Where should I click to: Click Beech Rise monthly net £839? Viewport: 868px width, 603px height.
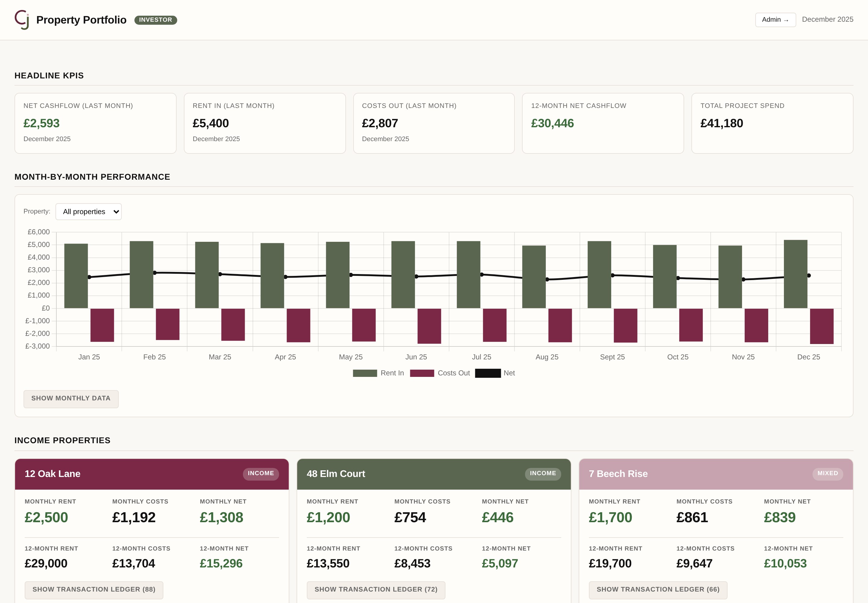[780, 518]
